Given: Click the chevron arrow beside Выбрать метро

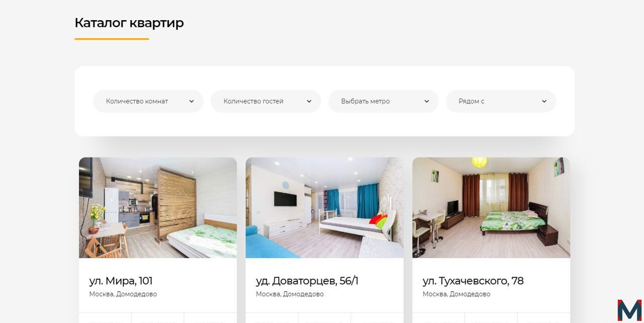Looking at the screenshot, I should point(427,101).
